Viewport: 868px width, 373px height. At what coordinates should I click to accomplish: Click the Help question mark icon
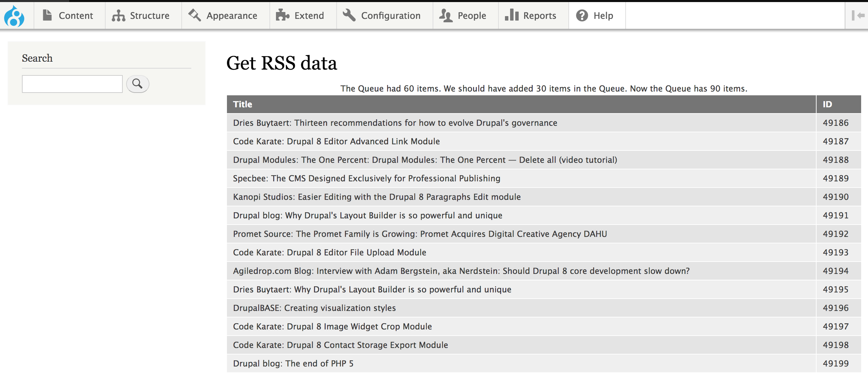coord(582,15)
